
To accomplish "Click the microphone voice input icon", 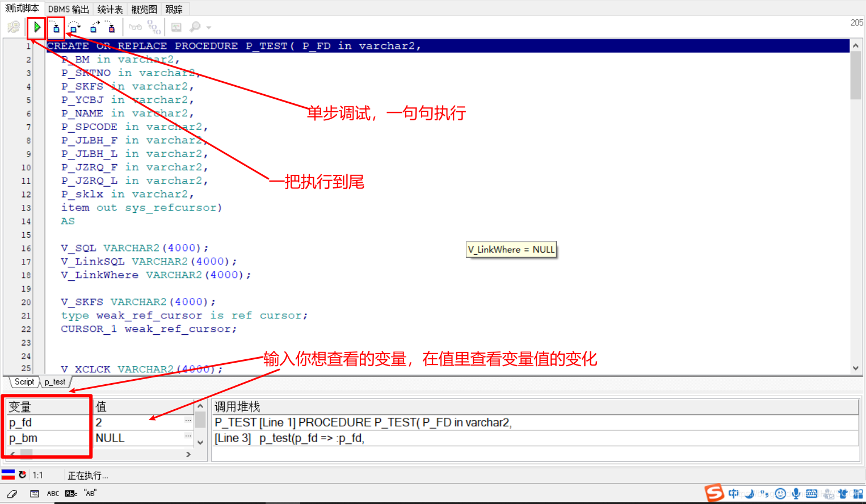I will 796,494.
